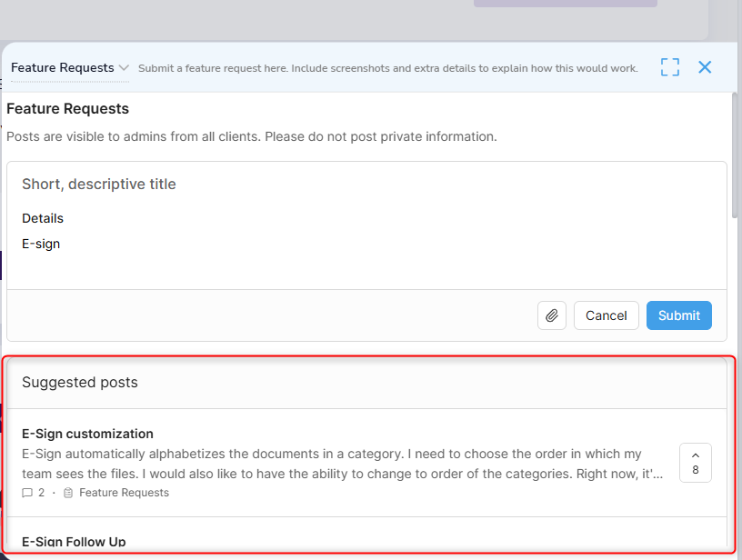Click the Suggested posts header
Viewport: 742px width, 560px height.
[80, 383]
